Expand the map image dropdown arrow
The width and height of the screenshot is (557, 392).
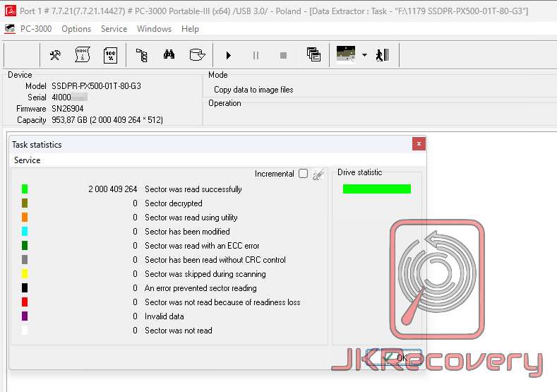coord(364,55)
